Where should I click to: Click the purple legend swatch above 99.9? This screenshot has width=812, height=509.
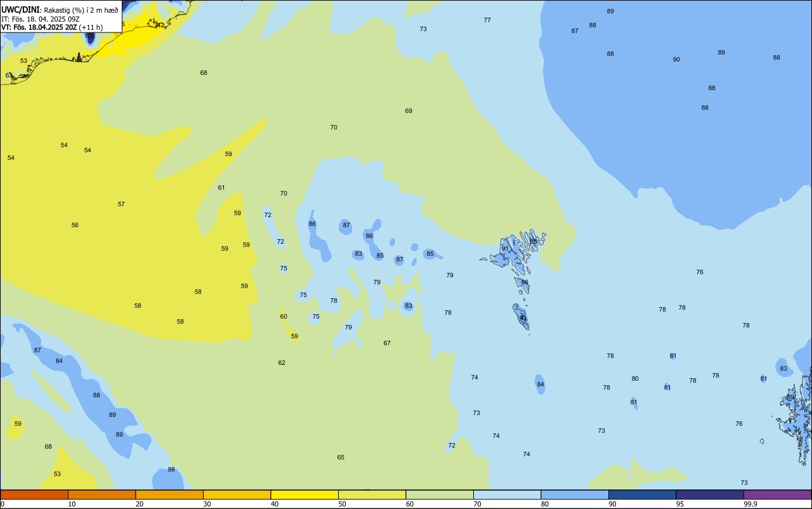[777, 494]
